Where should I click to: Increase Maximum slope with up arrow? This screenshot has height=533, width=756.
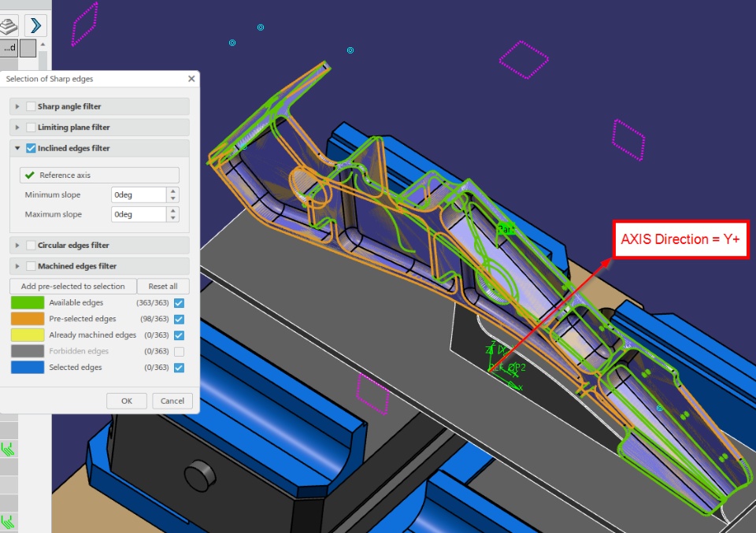(x=173, y=210)
